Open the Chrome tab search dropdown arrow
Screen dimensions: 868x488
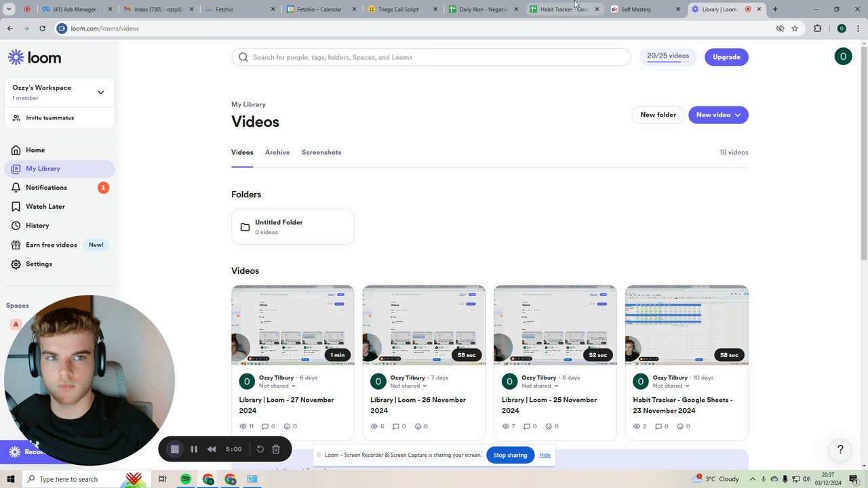[x=9, y=9]
